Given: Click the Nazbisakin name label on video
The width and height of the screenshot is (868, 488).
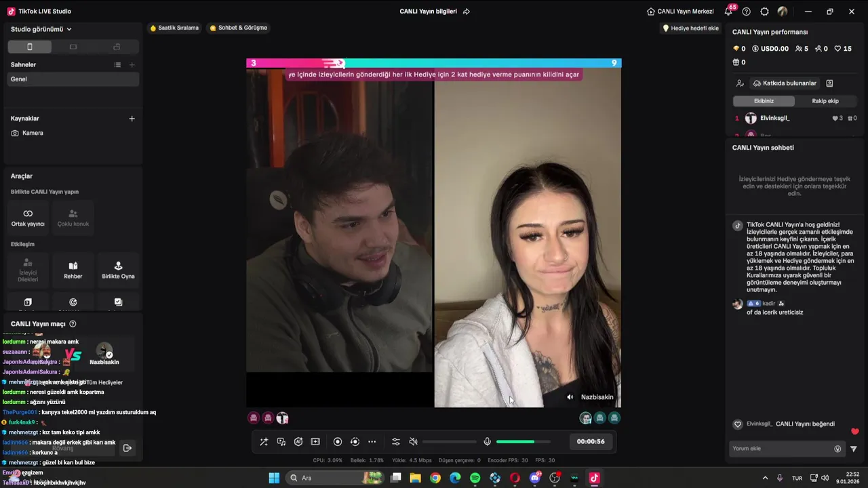Looking at the screenshot, I should point(597,397).
